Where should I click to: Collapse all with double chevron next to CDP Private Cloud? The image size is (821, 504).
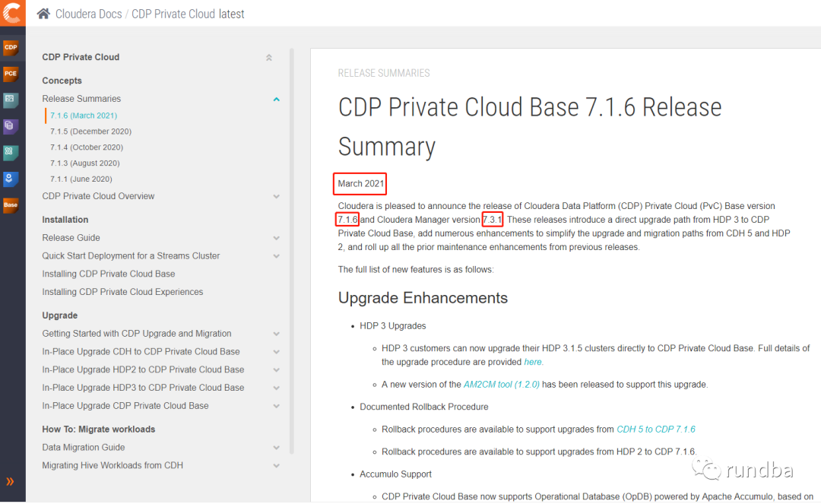click(x=269, y=58)
